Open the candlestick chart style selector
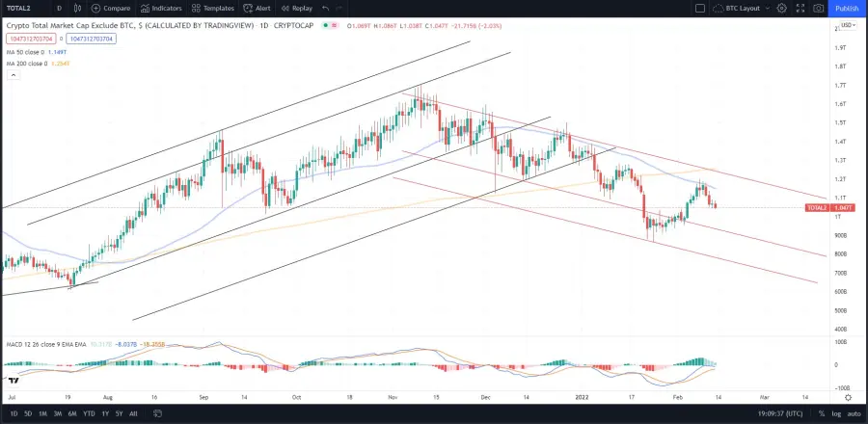This screenshot has width=868, height=424. (x=77, y=9)
